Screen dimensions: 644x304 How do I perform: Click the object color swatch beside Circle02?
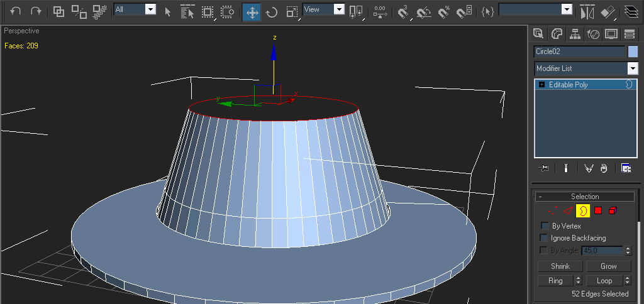(x=633, y=52)
